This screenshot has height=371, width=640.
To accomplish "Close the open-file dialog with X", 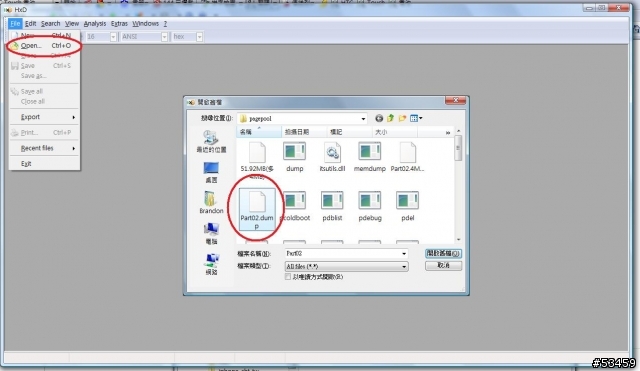I will pyautogui.click(x=455, y=100).
